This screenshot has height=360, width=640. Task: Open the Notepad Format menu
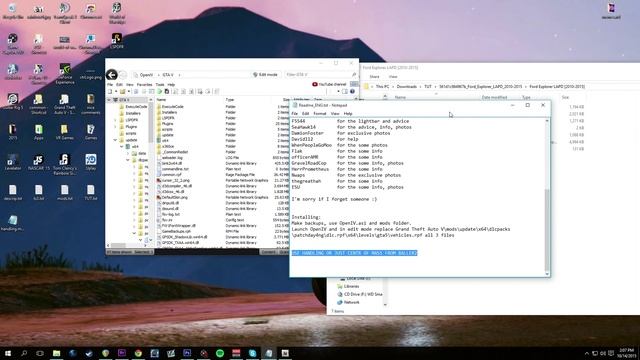click(320, 113)
